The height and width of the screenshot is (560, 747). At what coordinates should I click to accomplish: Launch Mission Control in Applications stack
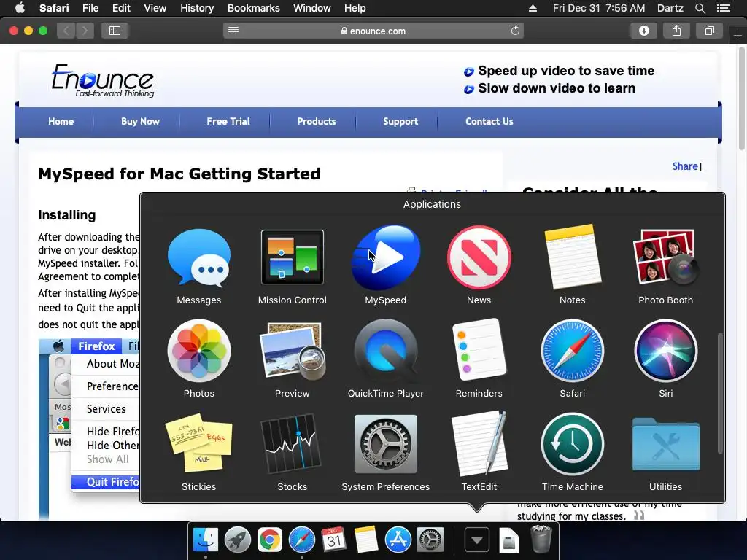(292, 257)
